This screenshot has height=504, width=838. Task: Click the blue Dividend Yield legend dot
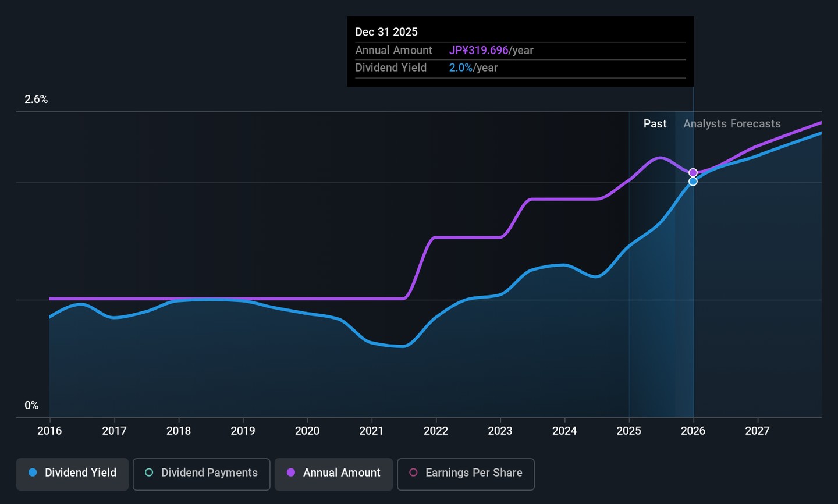(33, 473)
